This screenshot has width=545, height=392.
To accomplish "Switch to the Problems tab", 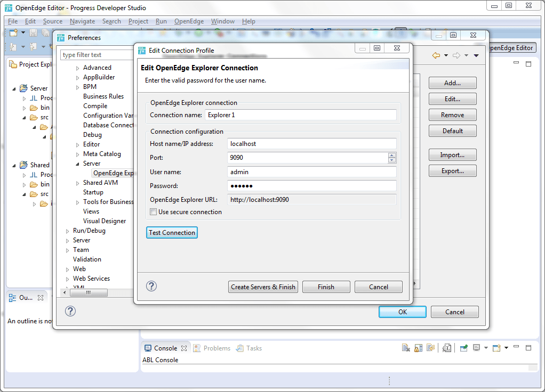I will pos(212,348).
